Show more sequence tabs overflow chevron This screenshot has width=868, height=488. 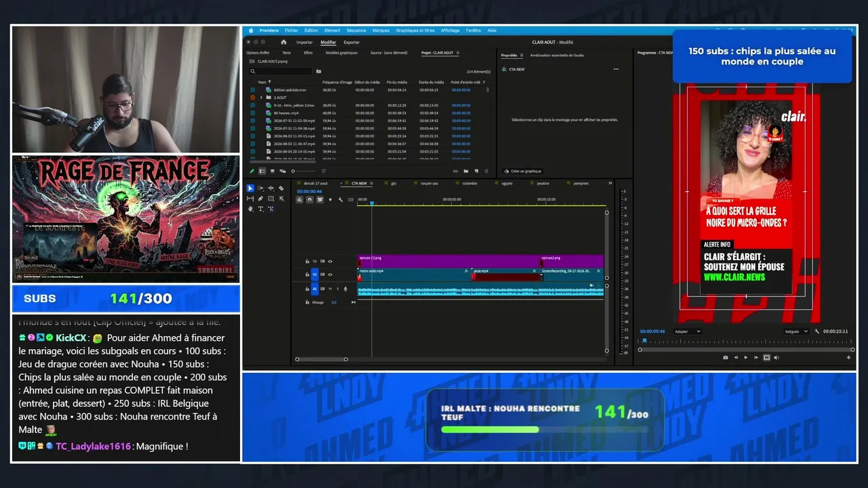(610, 183)
